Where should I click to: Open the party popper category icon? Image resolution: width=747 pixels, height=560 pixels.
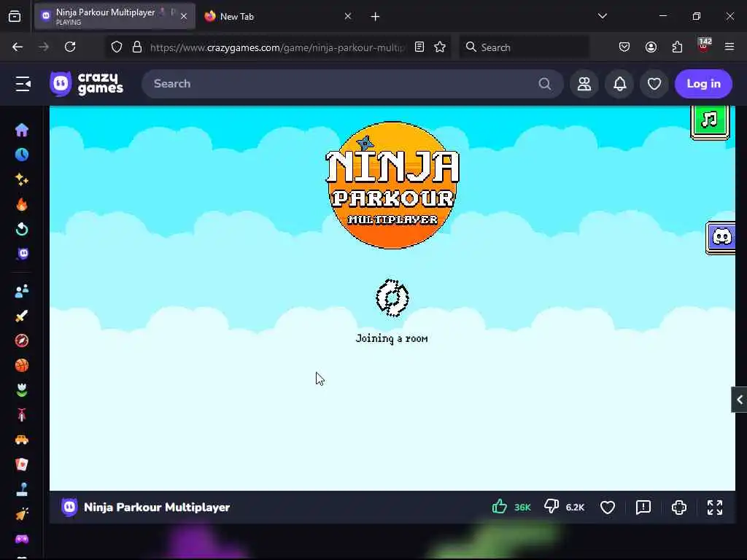[22, 514]
